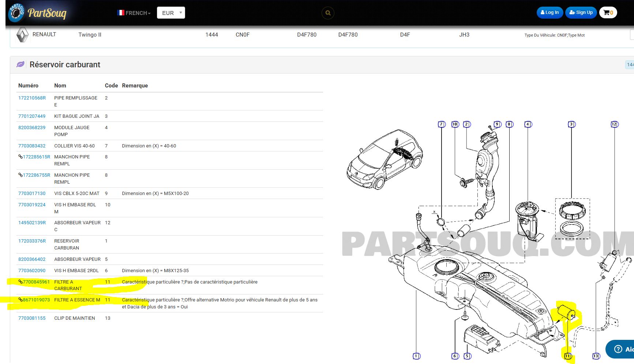Click the search magnifier icon
The image size is (634, 364).
click(328, 13)
